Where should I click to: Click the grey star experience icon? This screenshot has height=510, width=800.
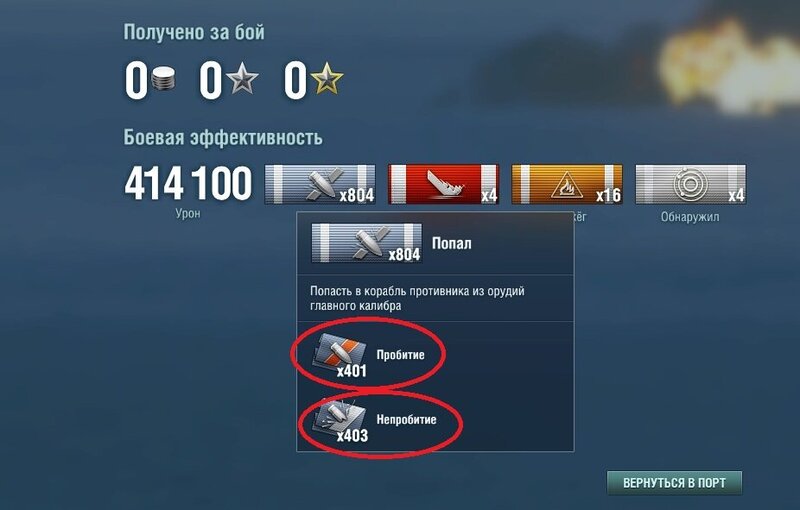coord(242,79)
